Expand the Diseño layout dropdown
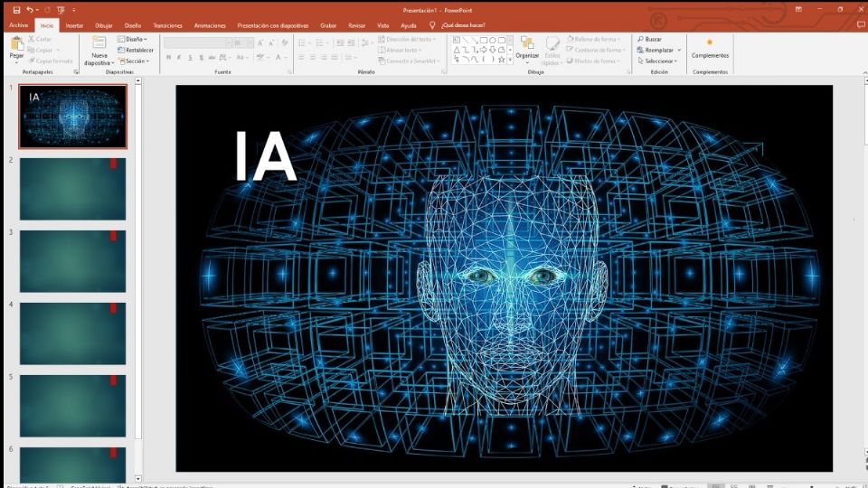This screenshot has height=488, width=868. 134,40
